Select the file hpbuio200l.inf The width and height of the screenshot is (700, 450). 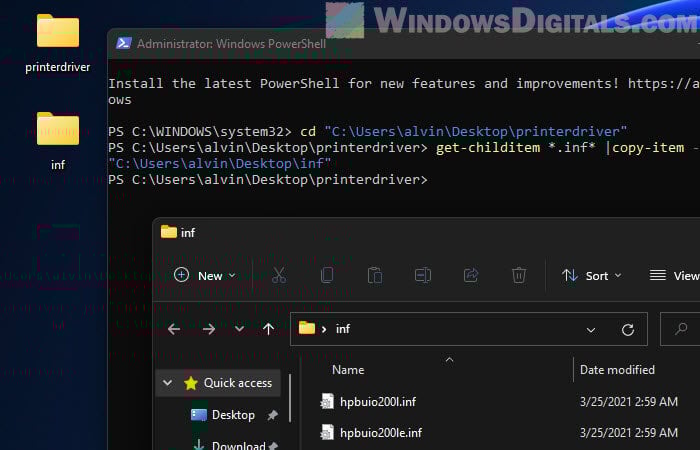pos(378,402)
